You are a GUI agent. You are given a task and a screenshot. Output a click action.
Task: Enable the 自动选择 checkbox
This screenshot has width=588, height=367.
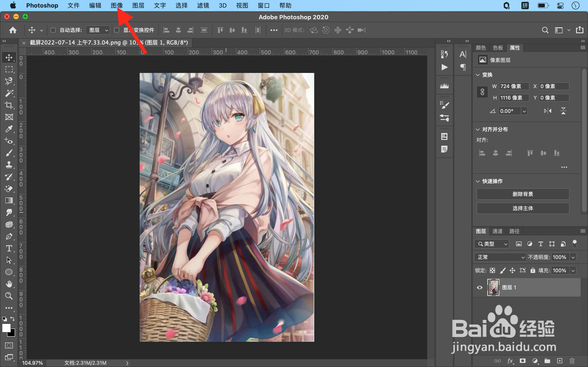click(53, 30)
